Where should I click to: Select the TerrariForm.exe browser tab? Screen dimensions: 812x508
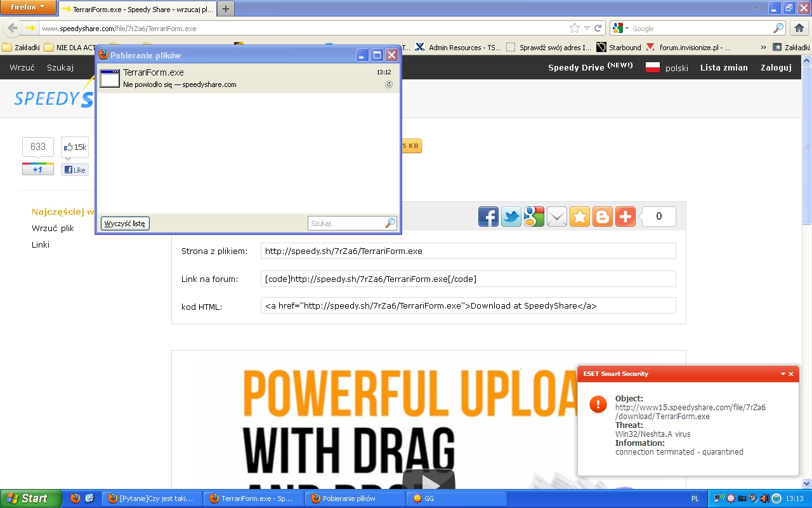point(138,10)
